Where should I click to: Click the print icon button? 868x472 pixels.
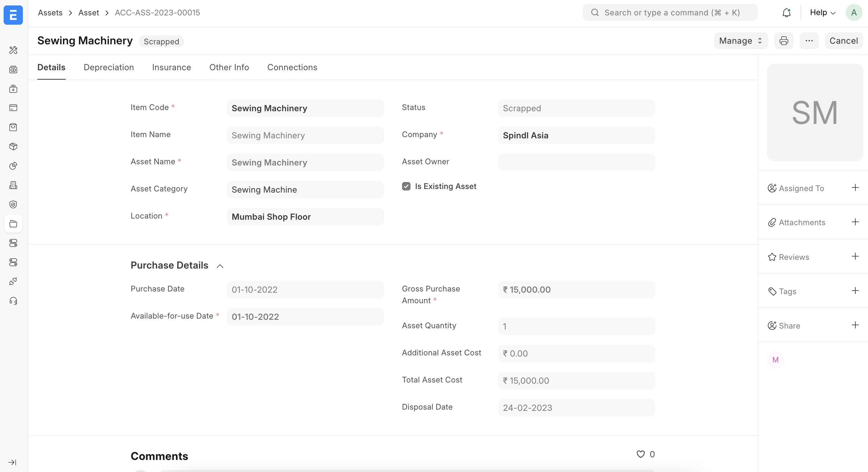click(783, 41)
